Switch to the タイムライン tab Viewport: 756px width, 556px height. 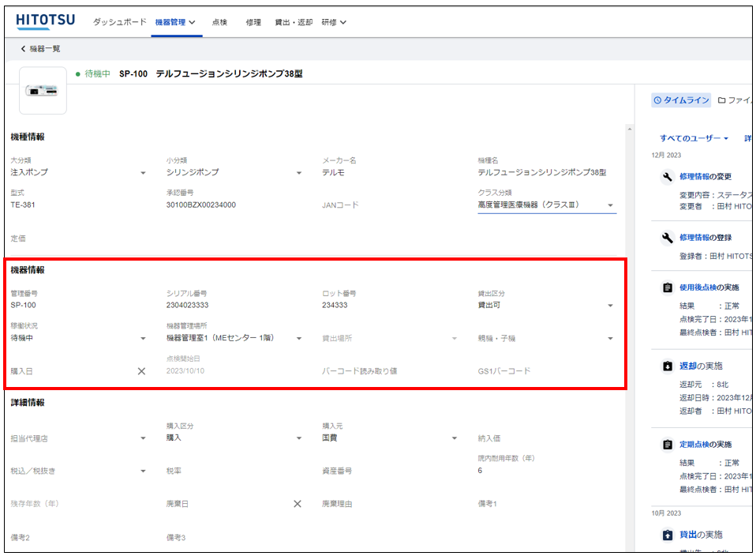(681, 100)
